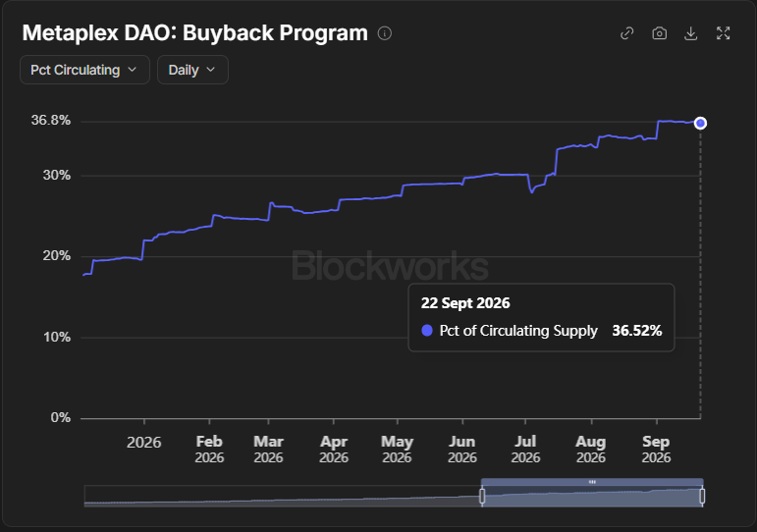Click the chart title 'Metaplex DAO: Buyback Program'
The image size is (757, 532).
click(x=195, y=32)
